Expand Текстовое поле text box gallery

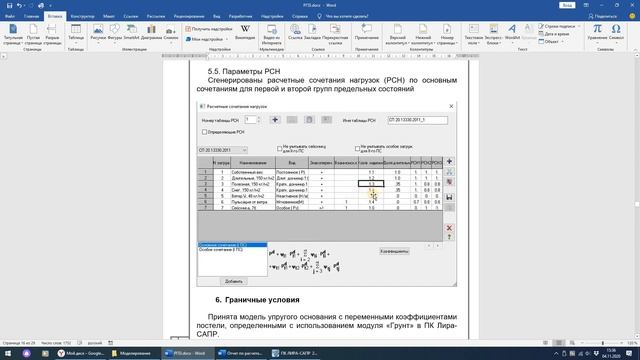pos(473,34)
